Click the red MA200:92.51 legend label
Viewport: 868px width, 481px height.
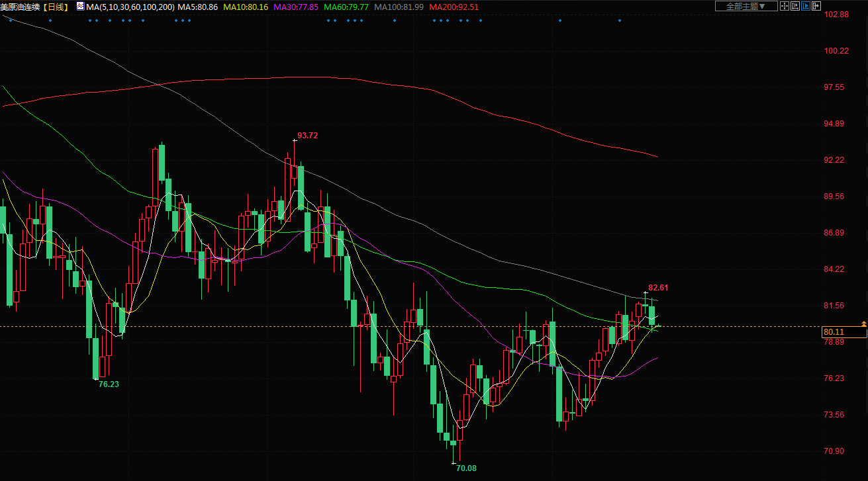(454, 7)
